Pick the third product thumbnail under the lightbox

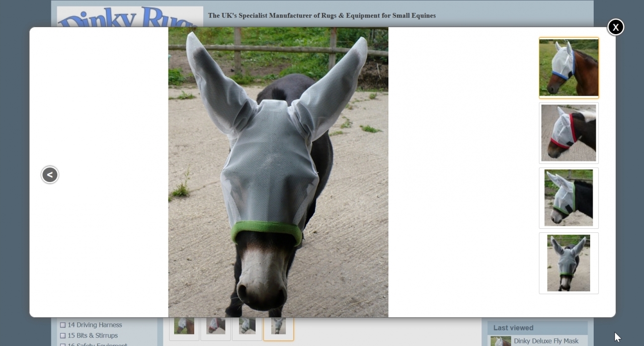(x=247, y=326)
